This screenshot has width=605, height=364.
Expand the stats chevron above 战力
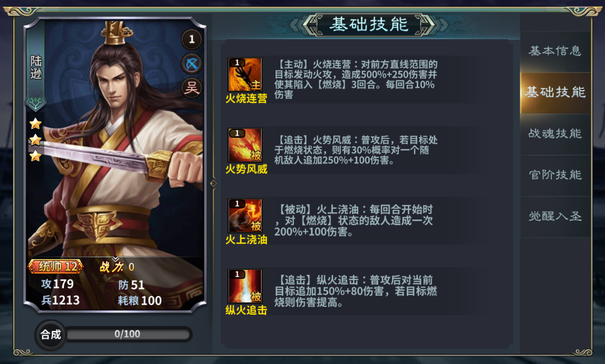pyautogui.click(x=115, y=259)
